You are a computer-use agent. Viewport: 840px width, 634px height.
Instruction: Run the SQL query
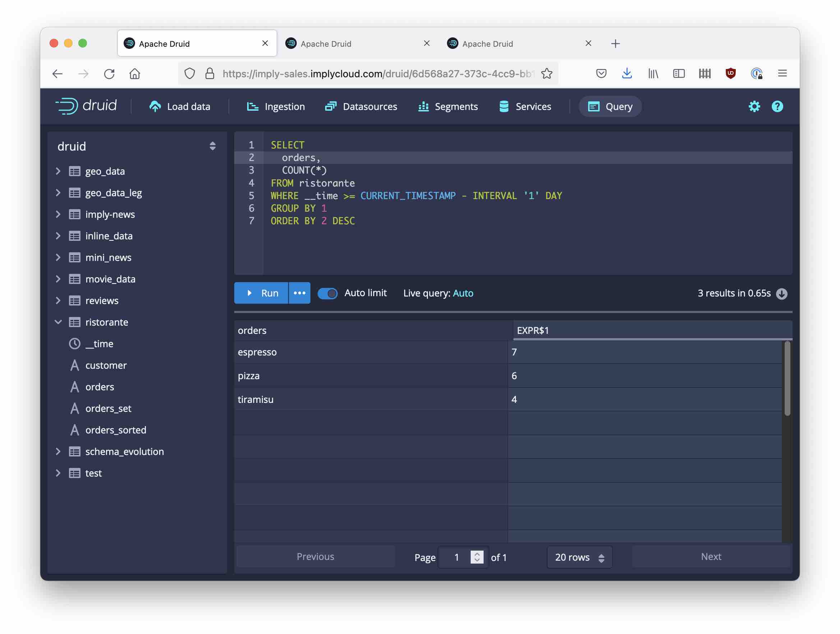(261, 293)
